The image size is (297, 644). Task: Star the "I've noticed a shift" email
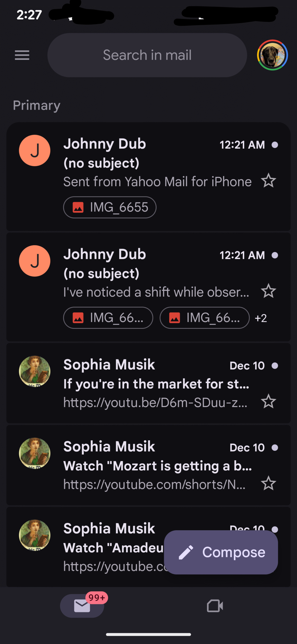coord(268,291)
